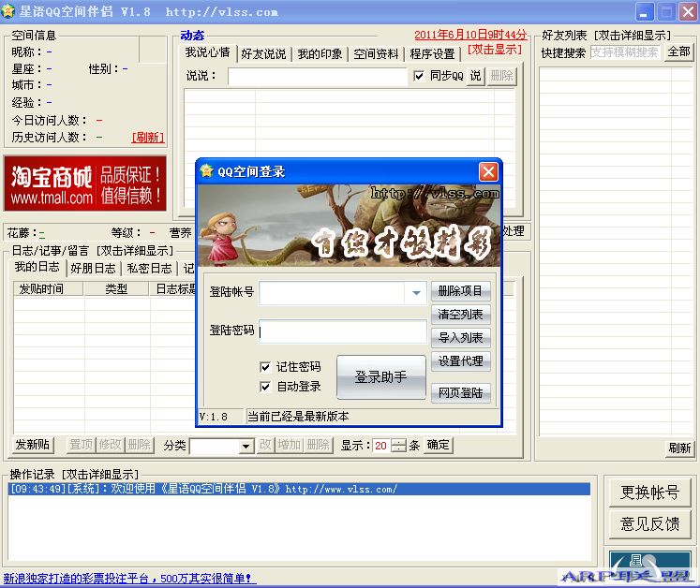Click the 淘宝商城 tmall.com banner ad
The image size is (700, 588).
tap(85, 184)
